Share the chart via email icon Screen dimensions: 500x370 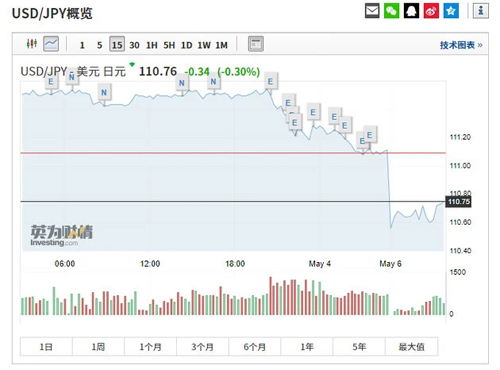(372, 11)
